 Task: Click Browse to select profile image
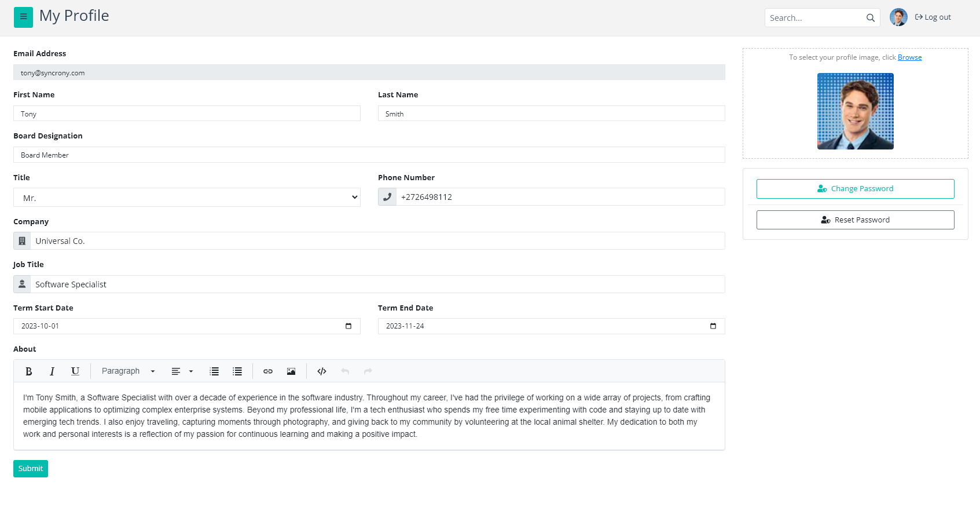point(909,57)
